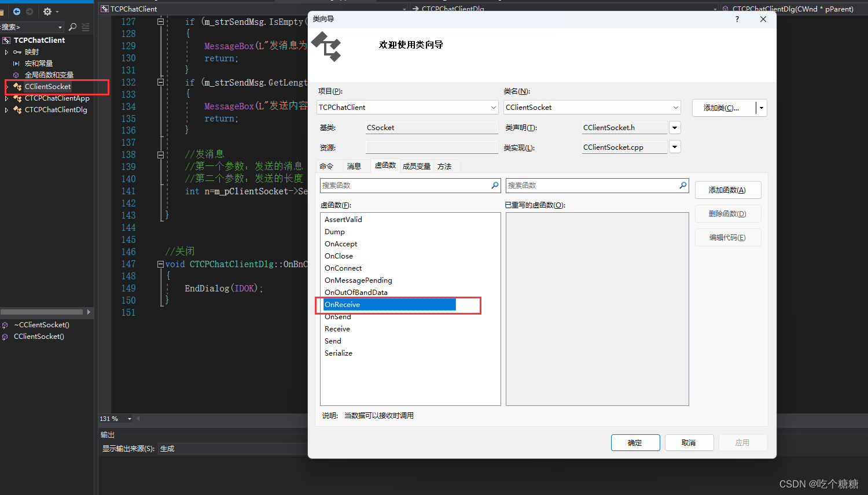Click the forward navigation arrow in Class View

(30, 12)
